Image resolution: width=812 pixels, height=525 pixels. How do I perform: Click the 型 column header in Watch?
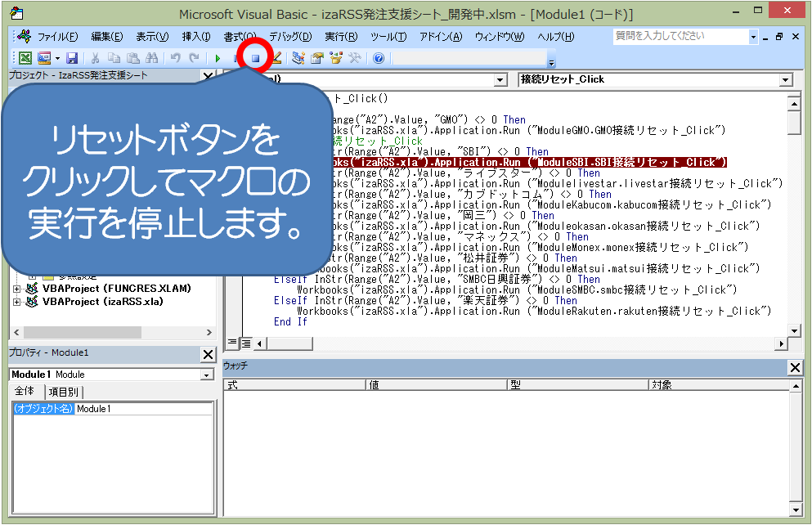(578, 384)
